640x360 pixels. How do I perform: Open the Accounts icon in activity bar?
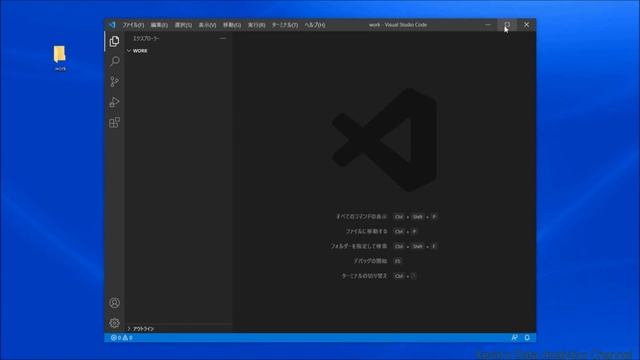coord(114,303)
